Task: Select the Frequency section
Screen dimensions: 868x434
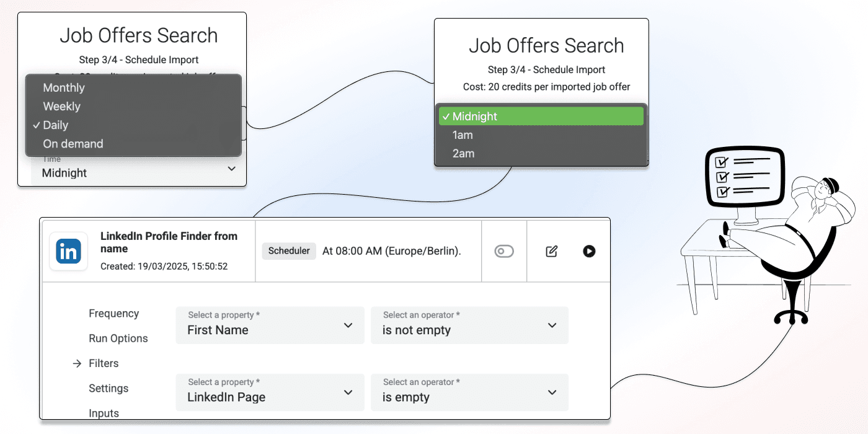Action: tap(113, 313)
